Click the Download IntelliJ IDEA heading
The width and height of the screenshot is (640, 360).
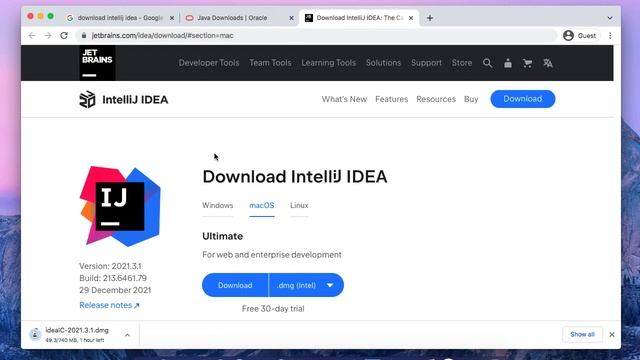pyautogui.click(x=295, y=177)
